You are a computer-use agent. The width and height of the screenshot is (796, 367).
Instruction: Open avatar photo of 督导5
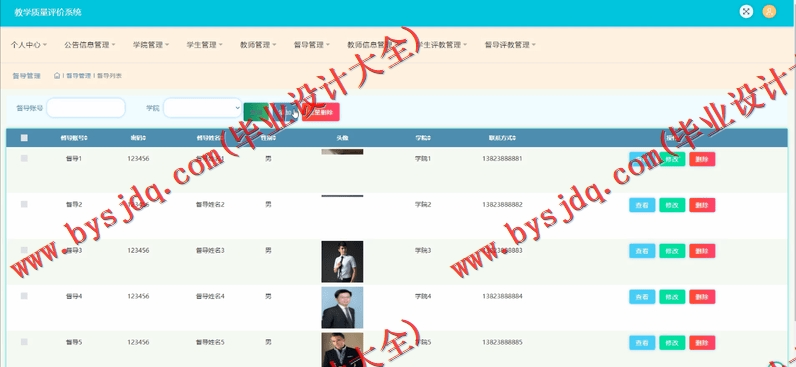pyautogui.click(x=342, y=350)
